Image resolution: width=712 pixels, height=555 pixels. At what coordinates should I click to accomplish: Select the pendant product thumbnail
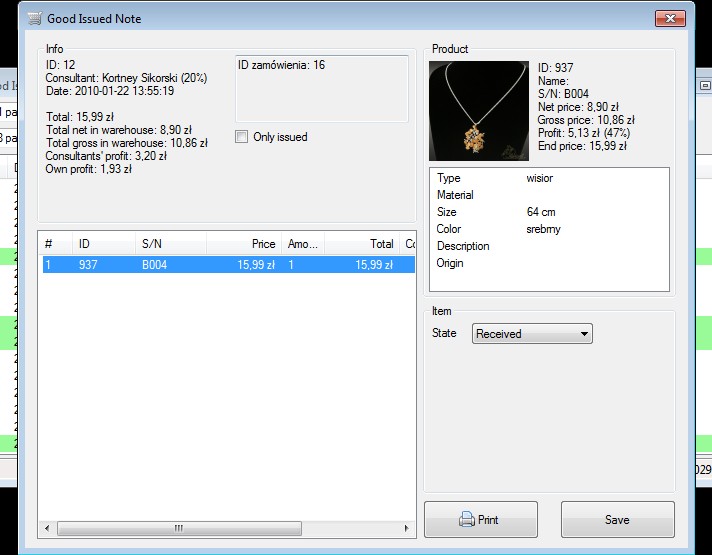coord(479,111)
